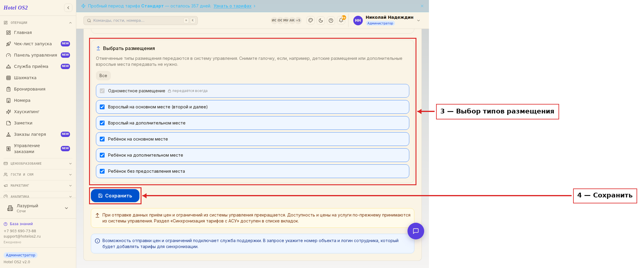Image resolution: width=644 pixels, height=268 pixels.
Task: Click the sparkles icon for Хаускипинг
Action: (9, 112)
